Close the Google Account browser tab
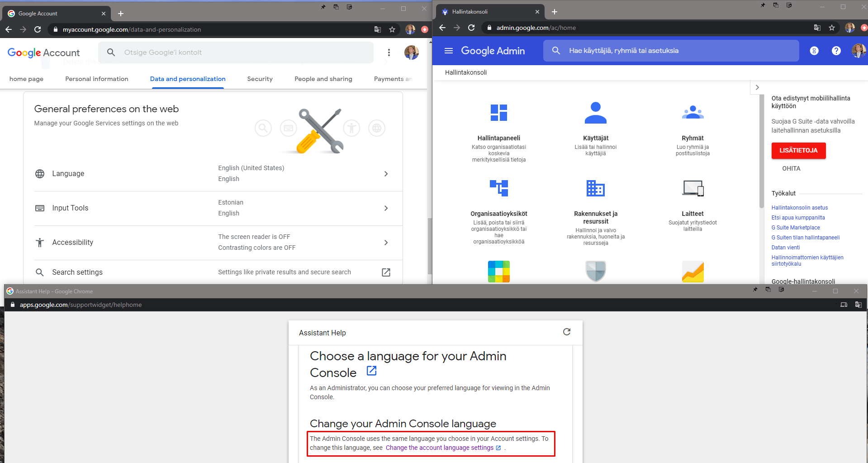868x463 pixels. pos(103,14)
